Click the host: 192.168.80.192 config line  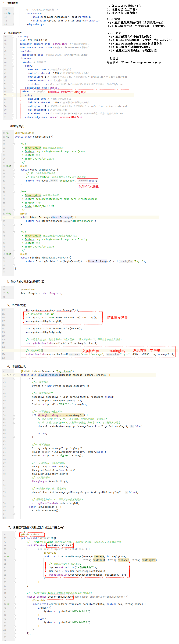click(34, 40)
